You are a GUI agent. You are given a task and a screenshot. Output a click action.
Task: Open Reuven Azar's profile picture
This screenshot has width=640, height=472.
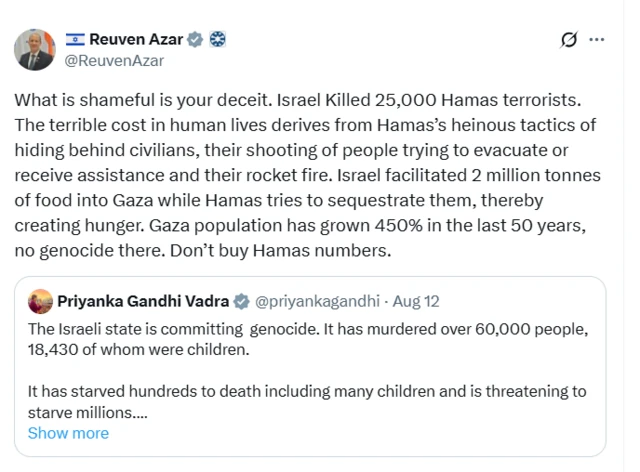pyautogui.click(x=35, y=49)
